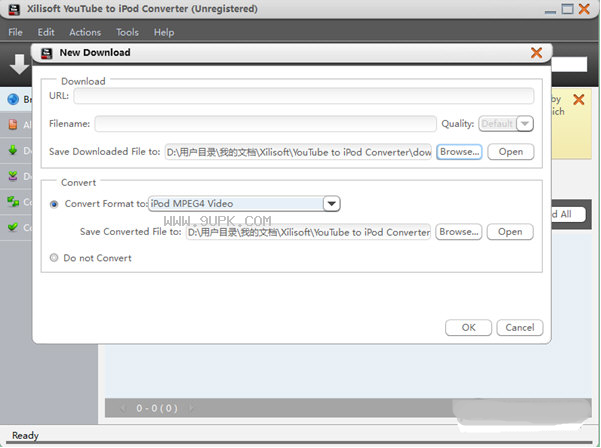The height and width of the screenshot is (448, 601).
Task: Close the yellow tip panel
Action: pos(578,100)
